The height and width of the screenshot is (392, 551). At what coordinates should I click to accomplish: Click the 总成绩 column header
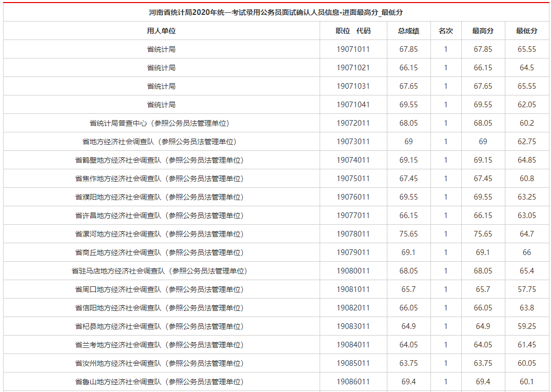[x=409, y=31]
